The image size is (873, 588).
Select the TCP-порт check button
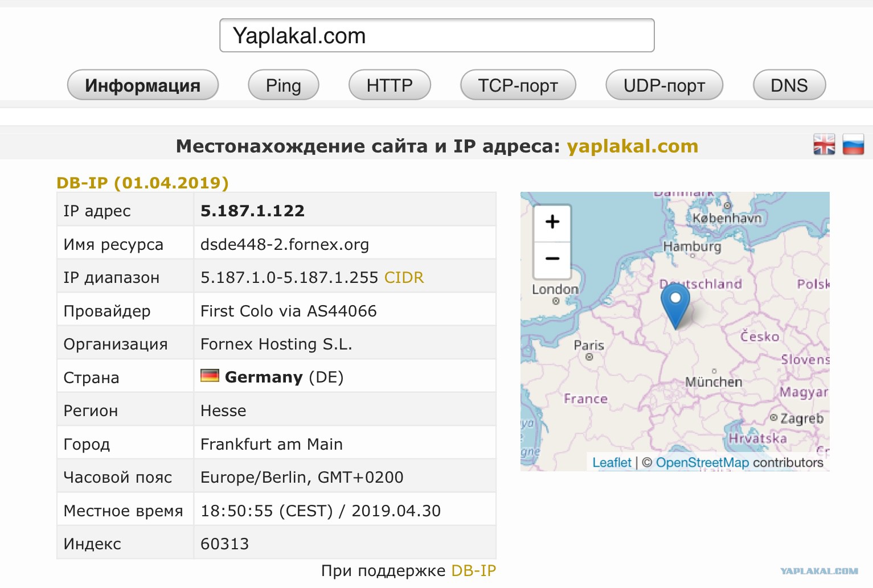point(518,85)
